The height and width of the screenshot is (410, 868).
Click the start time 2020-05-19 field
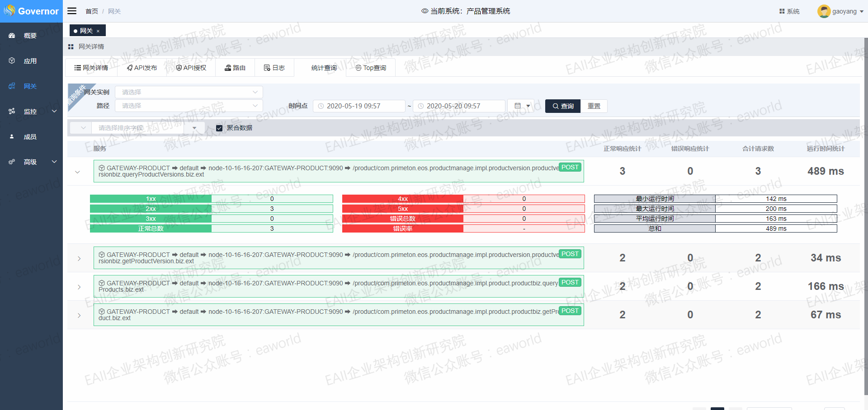pos(359,106)
